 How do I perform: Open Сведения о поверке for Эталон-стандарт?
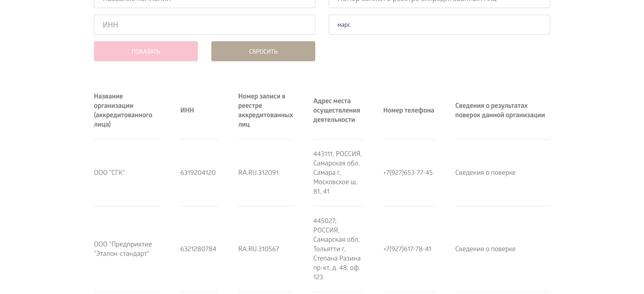(x=485, y=249)
